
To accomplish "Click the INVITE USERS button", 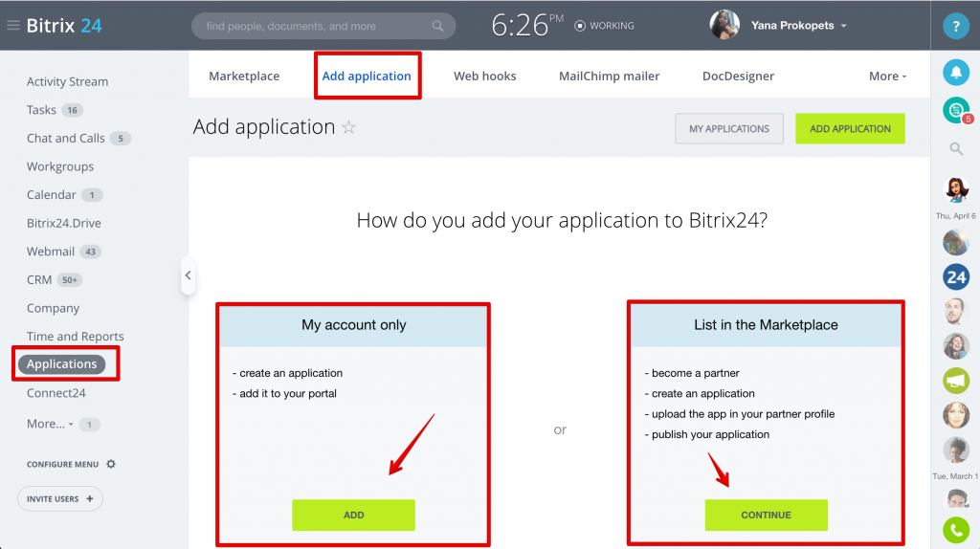I will [60, 499].
